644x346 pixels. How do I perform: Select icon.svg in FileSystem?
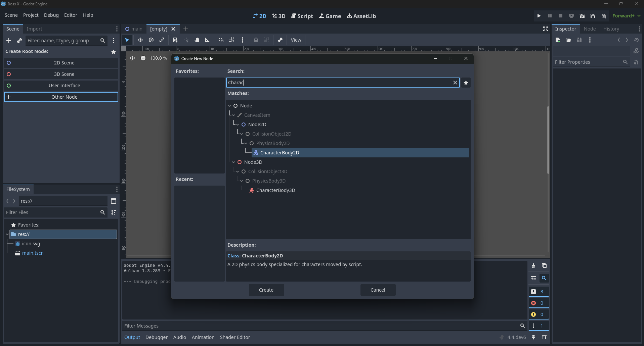point(31,244)
